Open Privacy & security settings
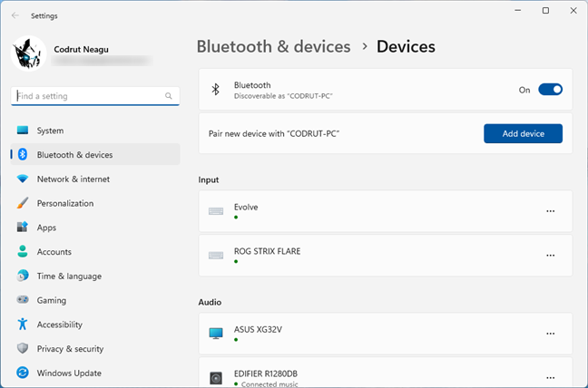Screen dimensions: 588x388 point(95,348)
